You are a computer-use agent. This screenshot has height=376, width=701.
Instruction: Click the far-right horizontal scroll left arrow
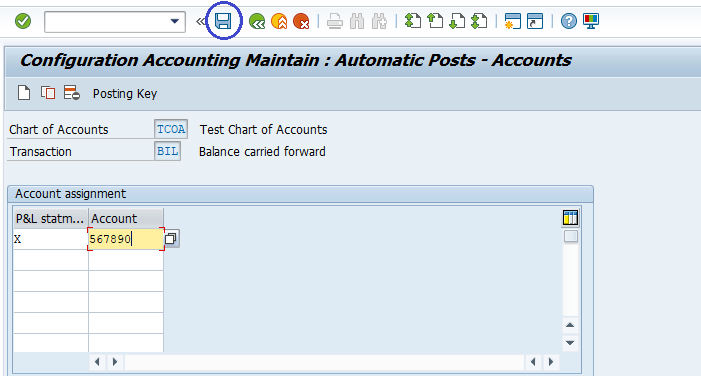pos(533,362)
